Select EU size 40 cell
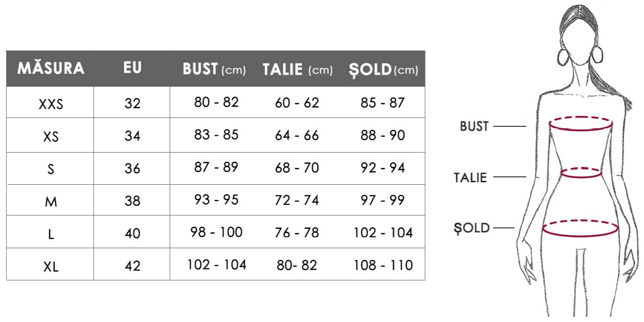This screenshot has height=322, width=644. (x=132, y=233)
